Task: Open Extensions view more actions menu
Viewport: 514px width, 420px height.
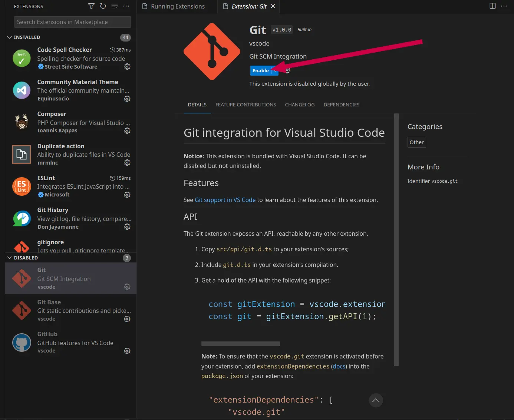Action: tap(126, 6)
